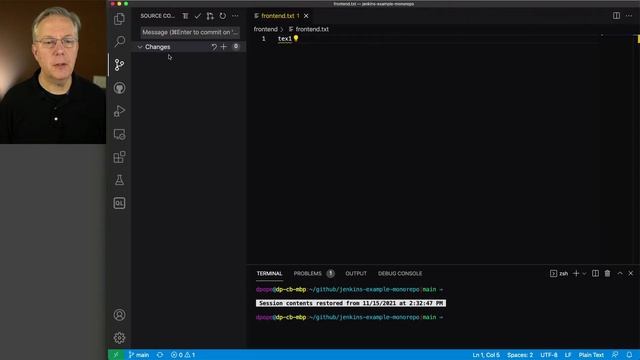640x360 pixels.
Task: Switch to the DEBUG CONSOLE tab
Action: coord(400,273)
